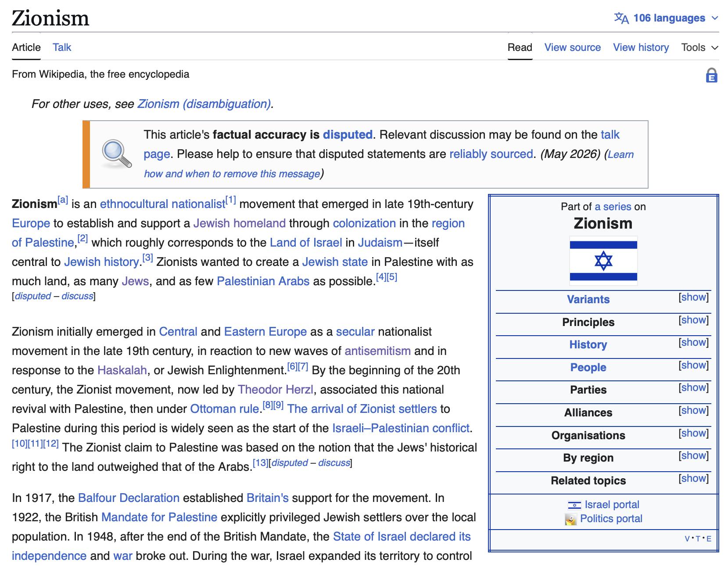Open the Israel portal link
Screen dimensions: 728x566
click(612, 505)
